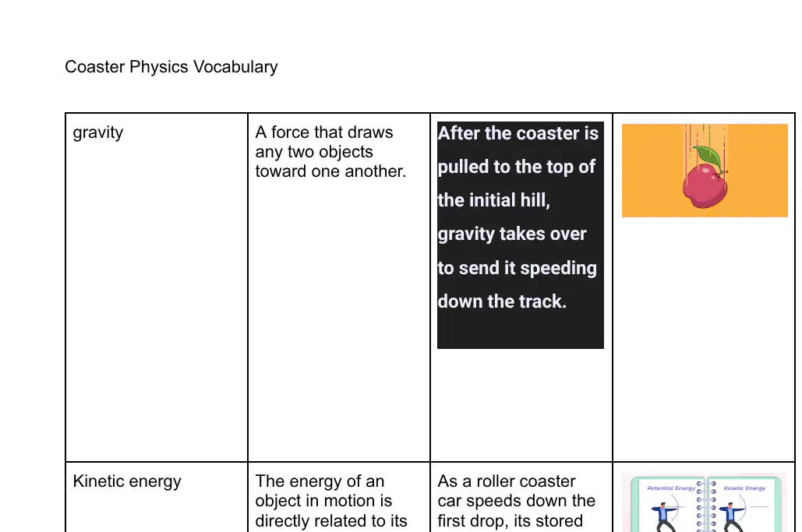Click the definition starting A force that draws
Screen dimensions: 802x532
point(330,152)
